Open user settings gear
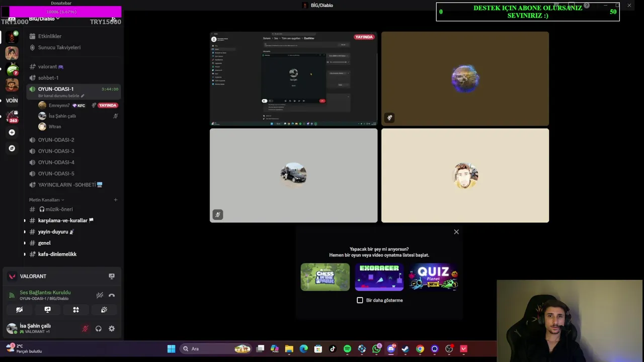This screenshot has width=644, height=362. (112, 329)
